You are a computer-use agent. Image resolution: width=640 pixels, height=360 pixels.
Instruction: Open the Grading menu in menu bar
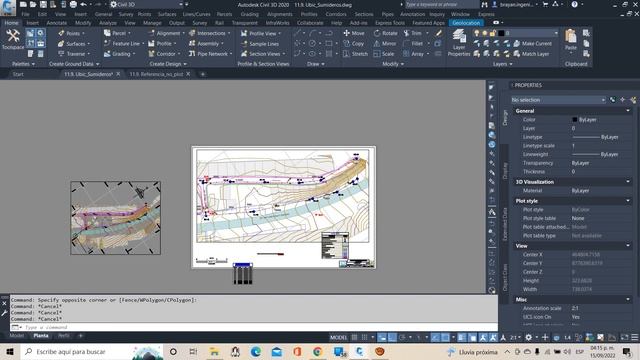coord(249,14)
